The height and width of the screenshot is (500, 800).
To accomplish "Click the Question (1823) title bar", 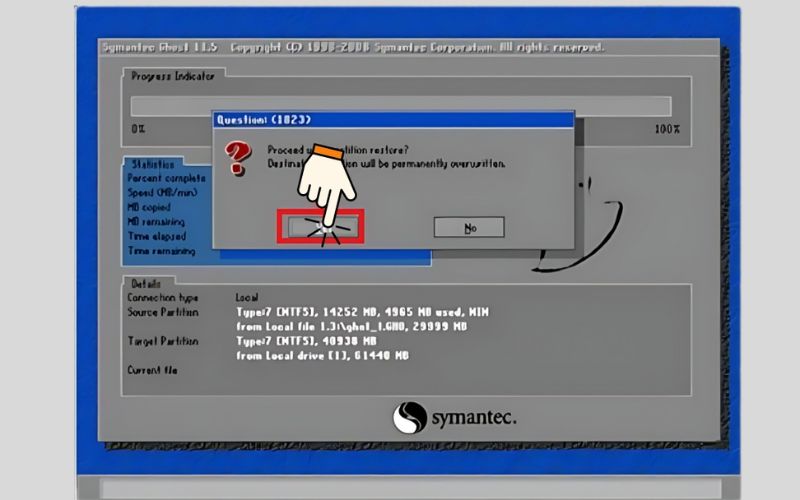I will tap(393, 120).
